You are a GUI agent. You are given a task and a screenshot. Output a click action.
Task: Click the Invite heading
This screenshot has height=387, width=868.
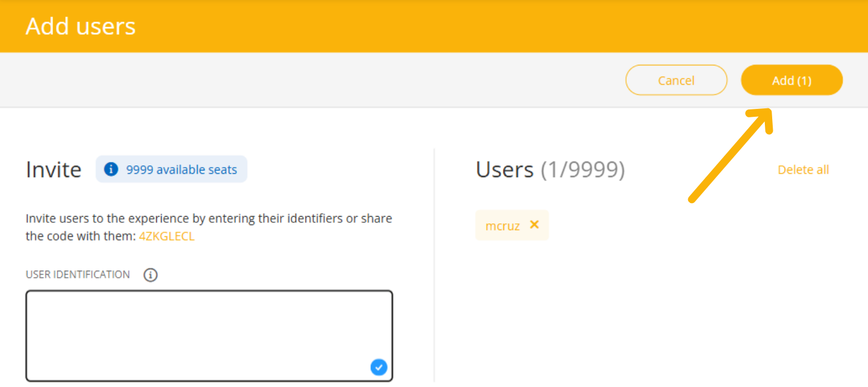pos(54,170)
